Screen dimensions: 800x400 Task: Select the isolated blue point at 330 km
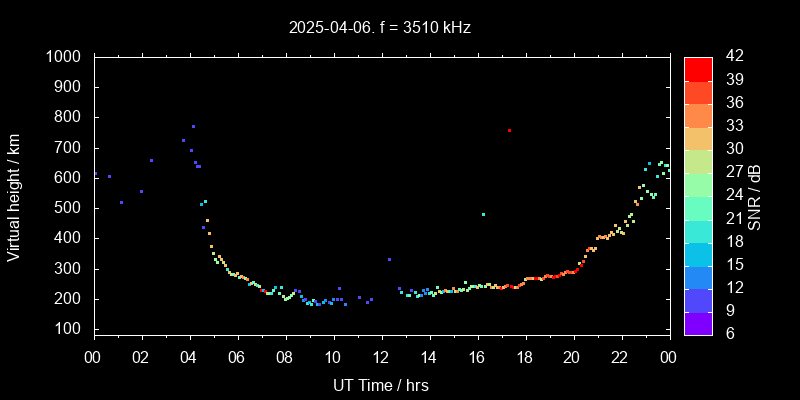389,259
